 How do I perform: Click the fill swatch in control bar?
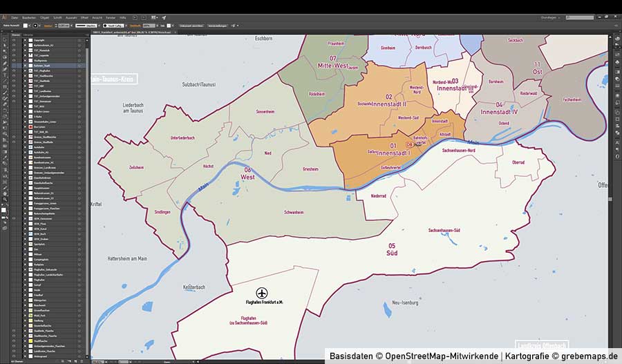[26, 26]
